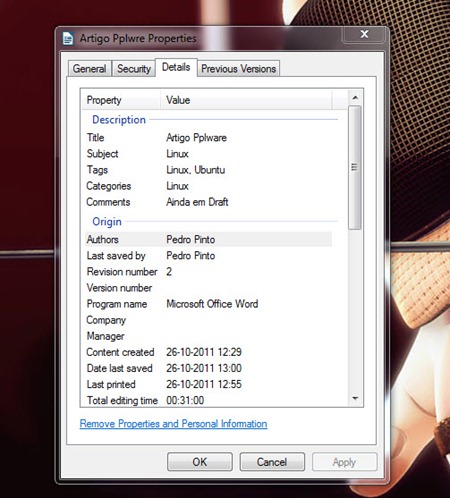Viewport: 450px width, 498px height.
Task: Click the scrollbar down arrow
Action: pos(355,398)
